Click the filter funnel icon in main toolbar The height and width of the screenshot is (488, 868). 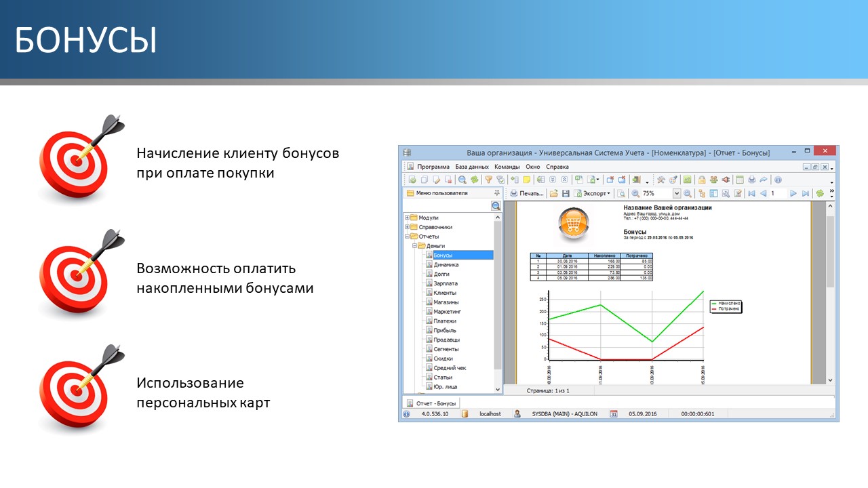(488, 180)
